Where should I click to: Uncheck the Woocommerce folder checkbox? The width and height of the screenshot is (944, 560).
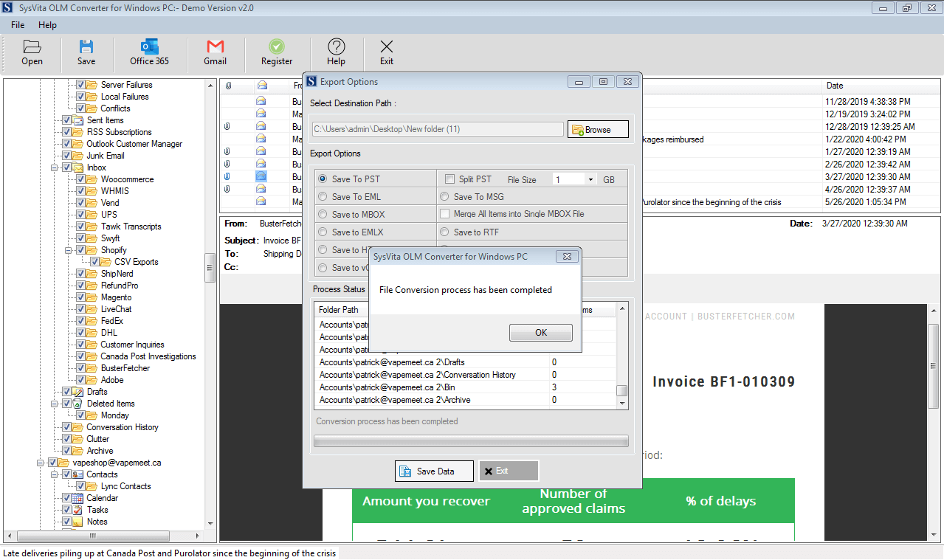81,179
